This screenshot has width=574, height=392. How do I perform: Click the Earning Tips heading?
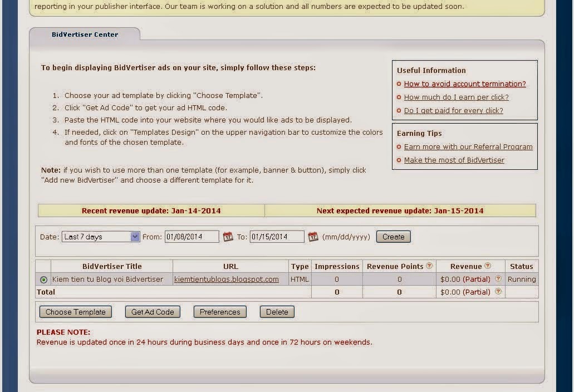419,134
